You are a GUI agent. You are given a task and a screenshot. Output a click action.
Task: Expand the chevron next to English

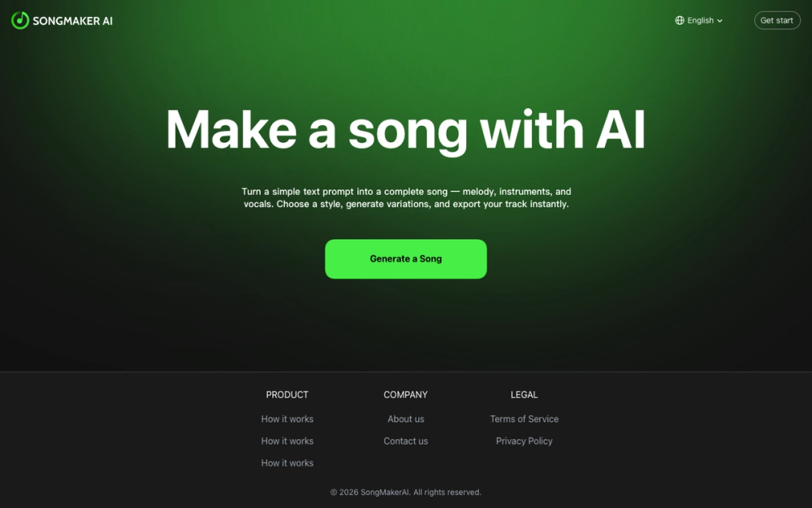pos(719,21)
